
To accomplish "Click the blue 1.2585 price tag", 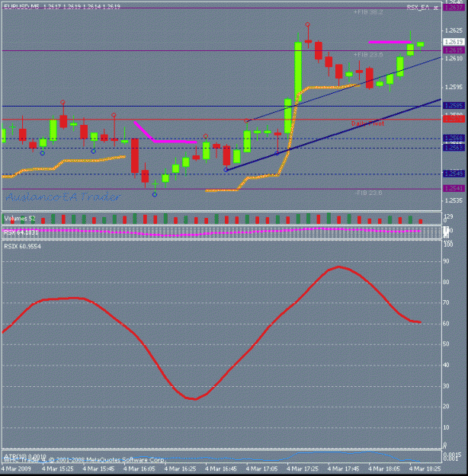I will pyautogui.click(x=454, y=106).
